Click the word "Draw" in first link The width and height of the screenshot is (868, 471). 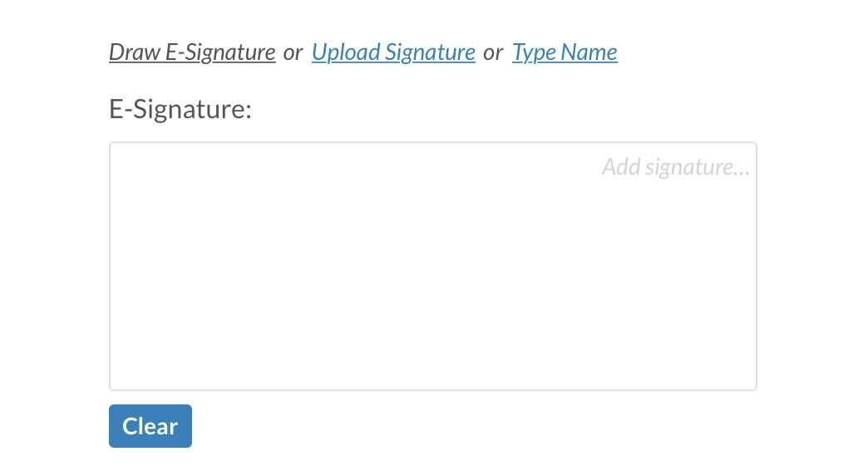(135, 52)
